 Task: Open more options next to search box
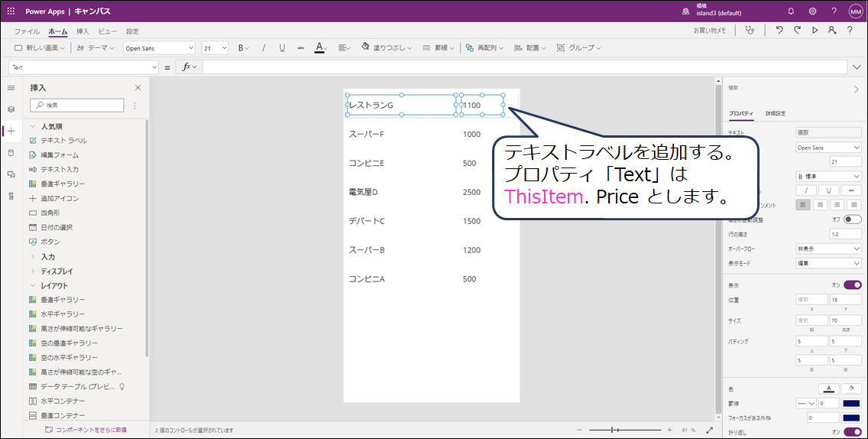pos(134,106)
